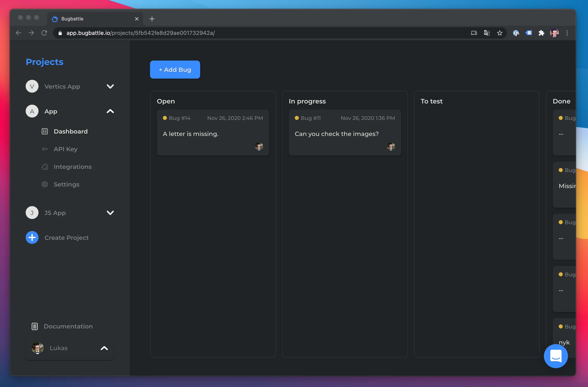Collapse the App project section
The height and width of the screenshot is (387, 588).
click(x=110, y=111)
